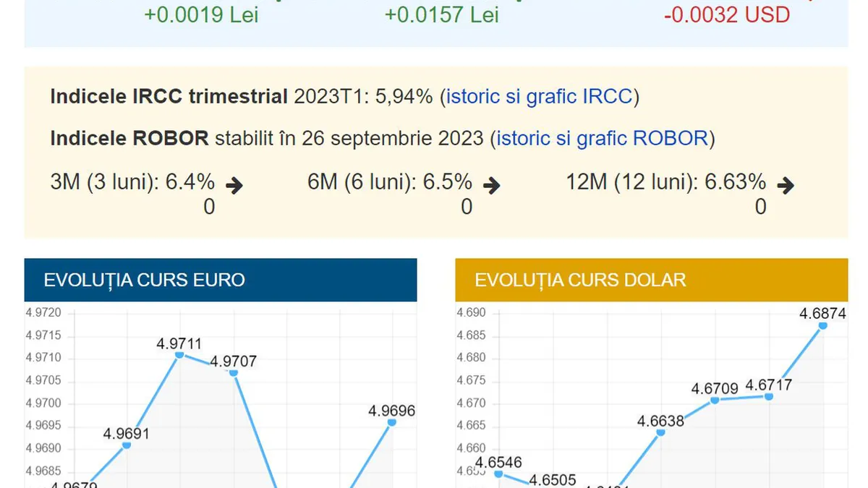
Task: Click the 4.6546 first point on the dollar chart
Action: pos(499,474)
